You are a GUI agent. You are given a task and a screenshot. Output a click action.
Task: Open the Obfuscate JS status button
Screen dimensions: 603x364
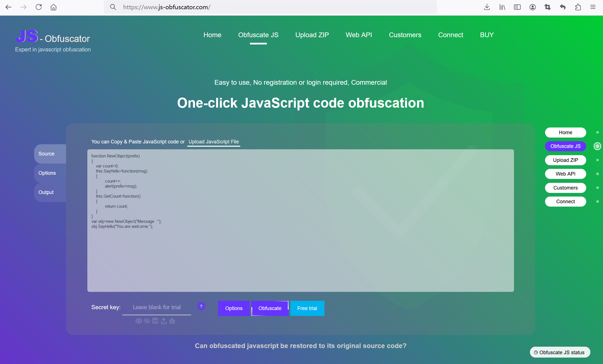560,352
